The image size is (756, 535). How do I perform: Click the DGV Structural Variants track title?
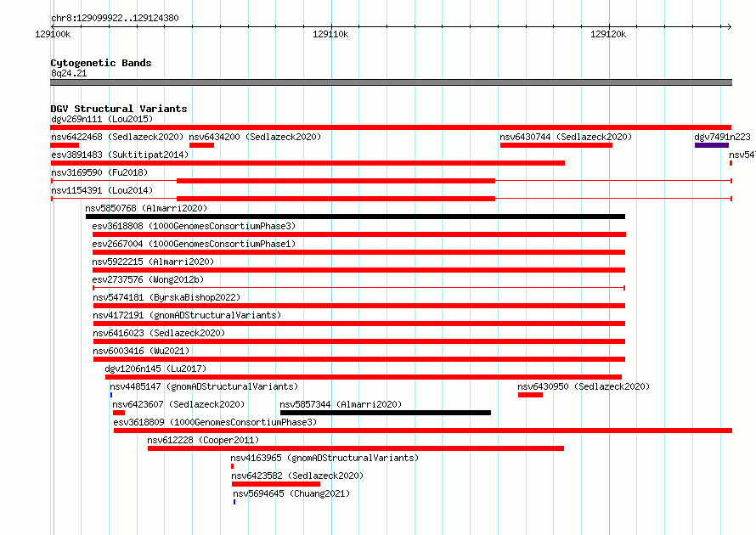pos(119,109)
